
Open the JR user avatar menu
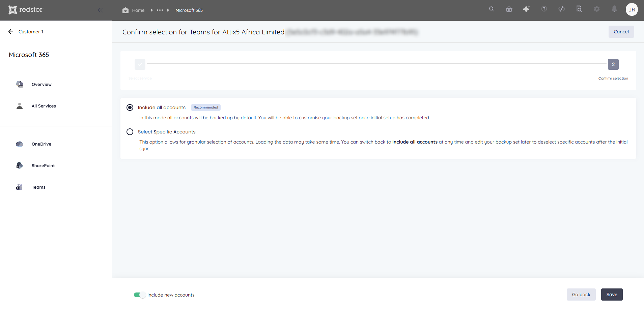pyautogui.click(x=632, y=9)
